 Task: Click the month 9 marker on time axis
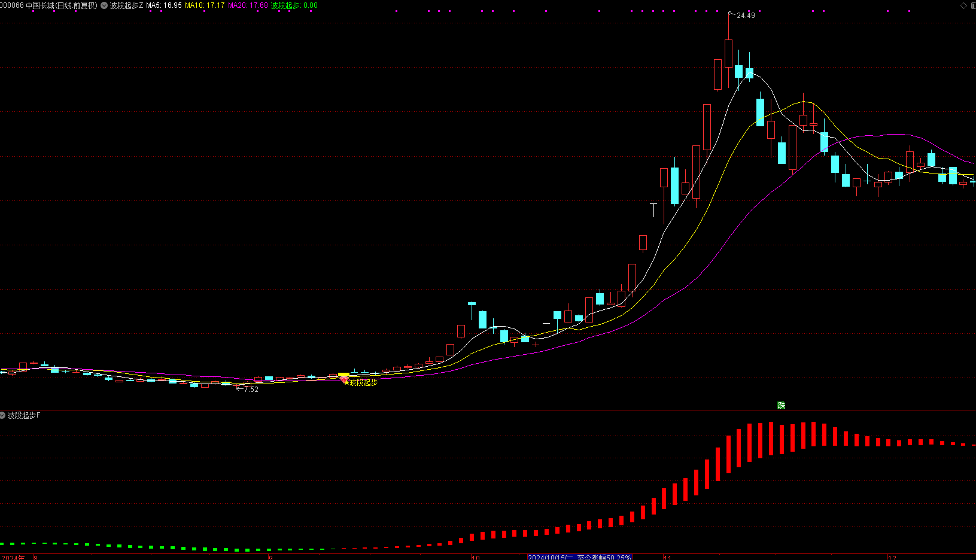point(271,558)
